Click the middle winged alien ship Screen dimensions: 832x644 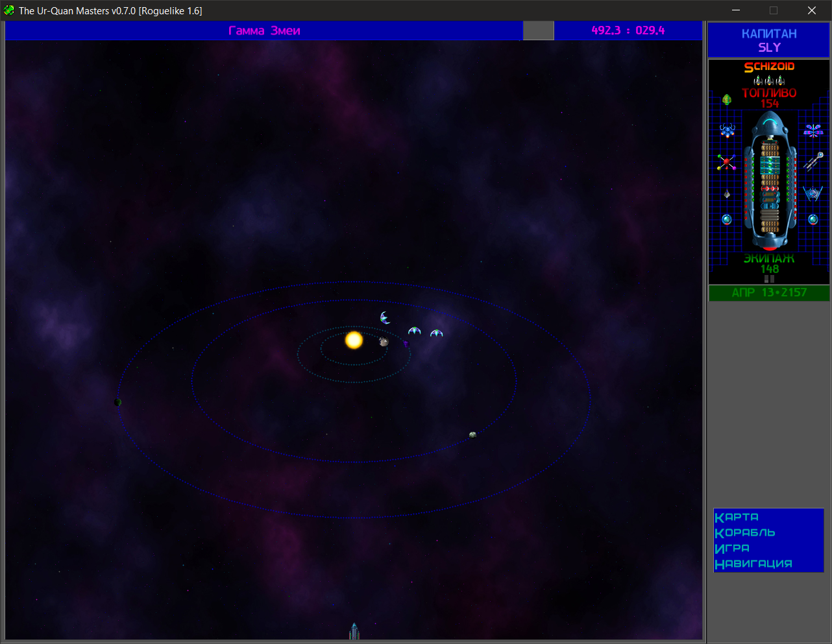pyautogui.click(x=414, y=331)
